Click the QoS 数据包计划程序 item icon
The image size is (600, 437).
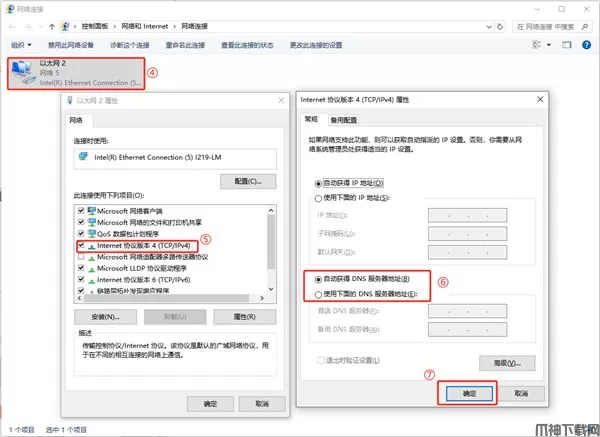coord(91,233)
